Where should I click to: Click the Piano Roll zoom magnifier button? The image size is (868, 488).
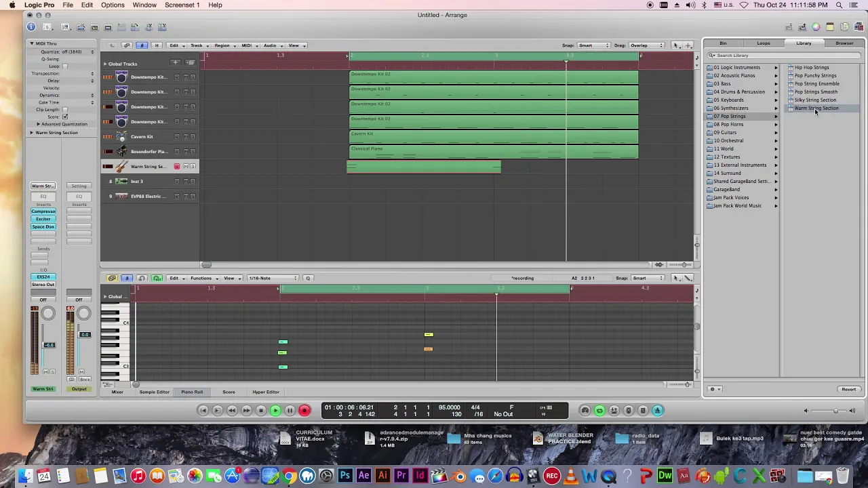(x=307, y=278)
